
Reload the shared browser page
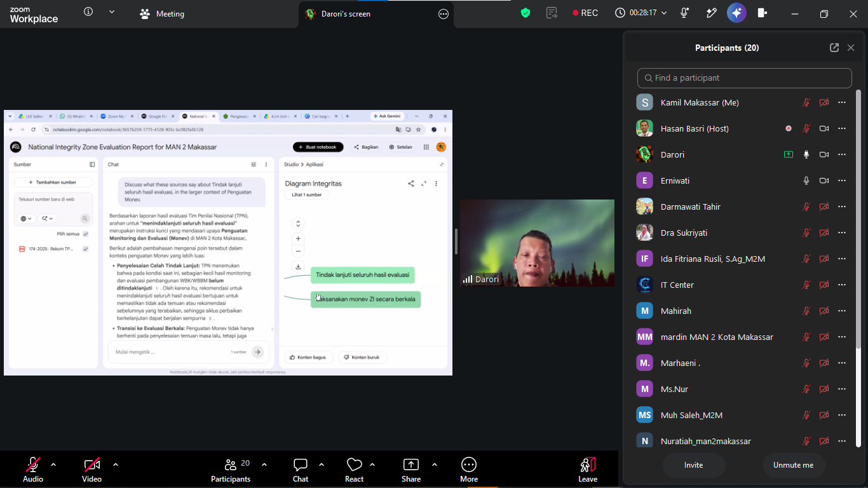(33, 130)
